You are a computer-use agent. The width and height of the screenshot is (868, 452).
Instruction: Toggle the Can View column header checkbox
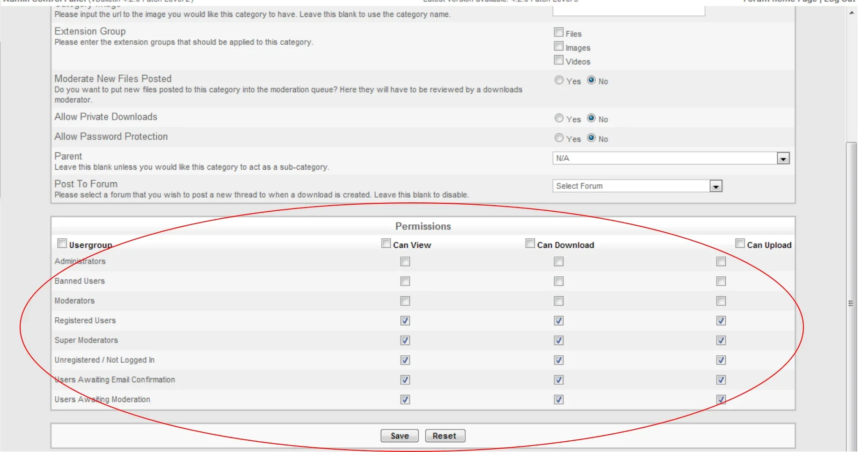(386, 244)
